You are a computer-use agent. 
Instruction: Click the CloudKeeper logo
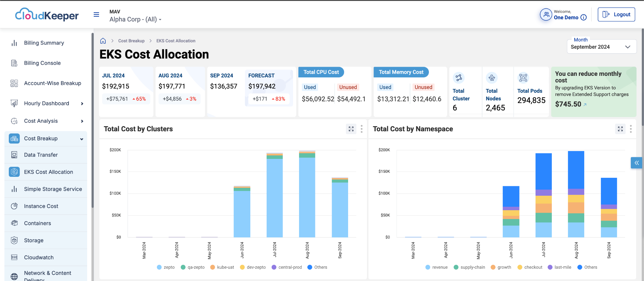(x=47, y=14)
